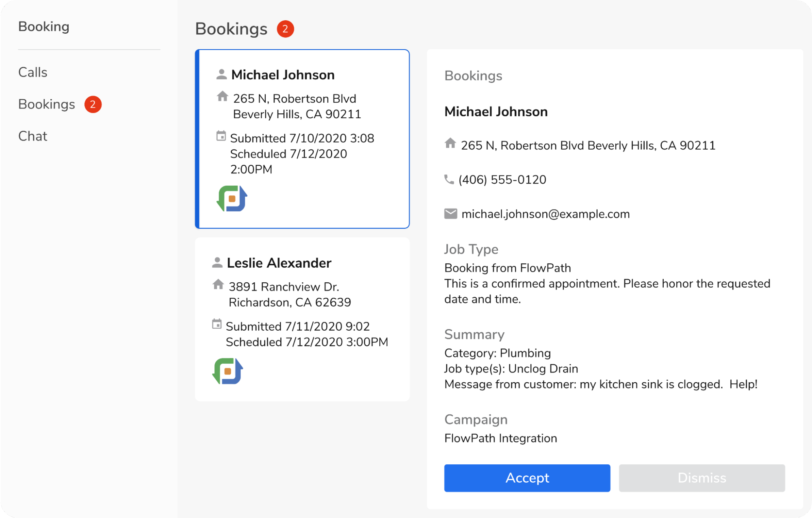Dismiss Michael Johnson's booking
The width and height of the screenshot is (812, 518).
point(702,478)
